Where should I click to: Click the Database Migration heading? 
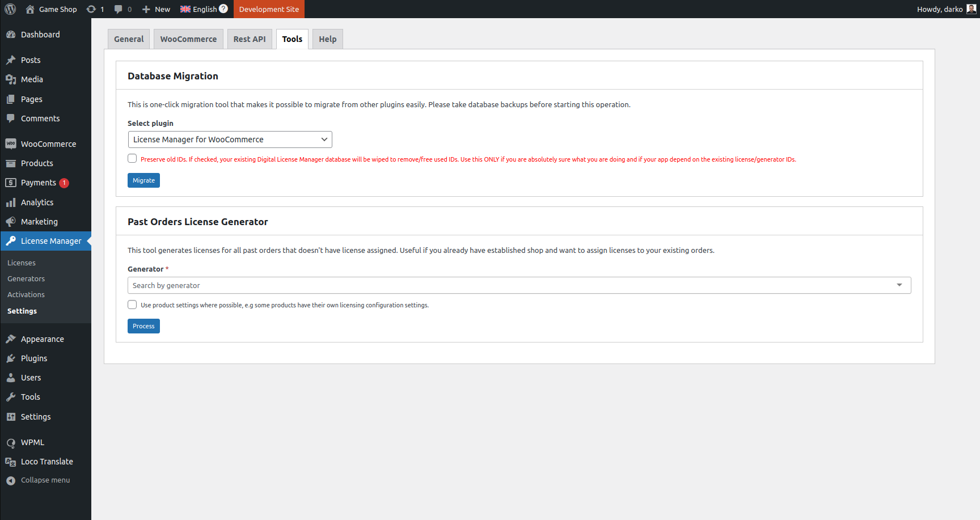tap(173, 76)
